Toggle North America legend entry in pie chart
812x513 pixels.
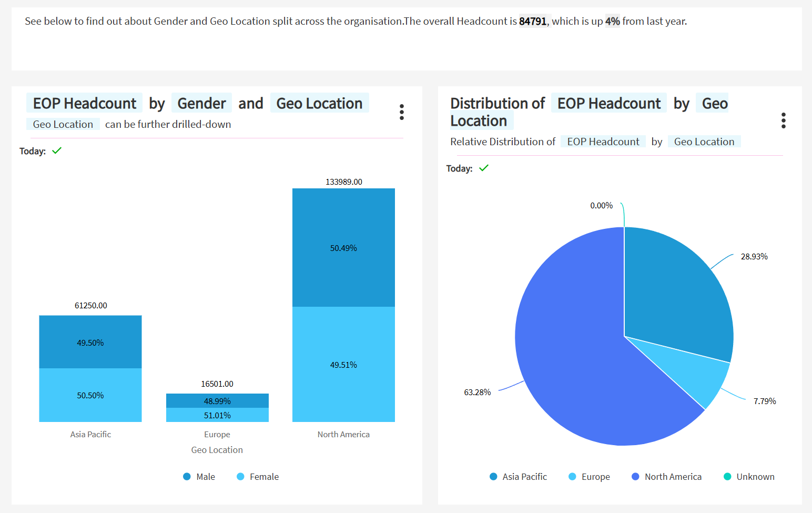tap(666, 477)
